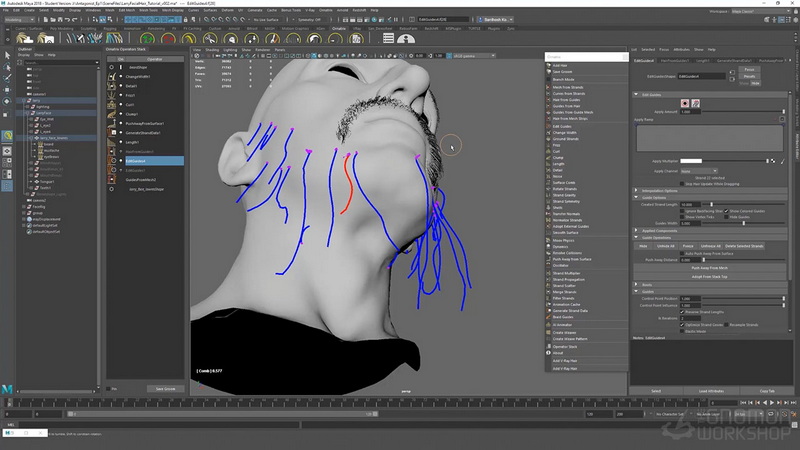Screen dimensions: 800x450
Task: Expand the Interpolation Options section
Action: click(636, 190)
